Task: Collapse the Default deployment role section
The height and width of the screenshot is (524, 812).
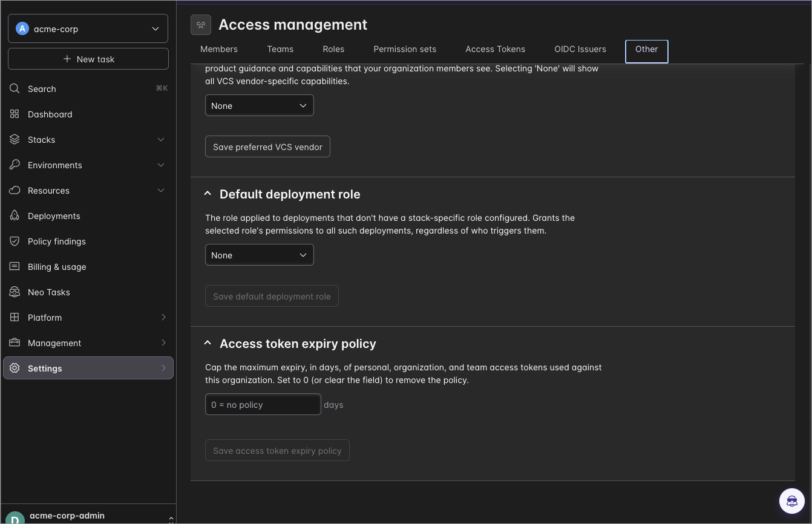Action: point(208,194)
